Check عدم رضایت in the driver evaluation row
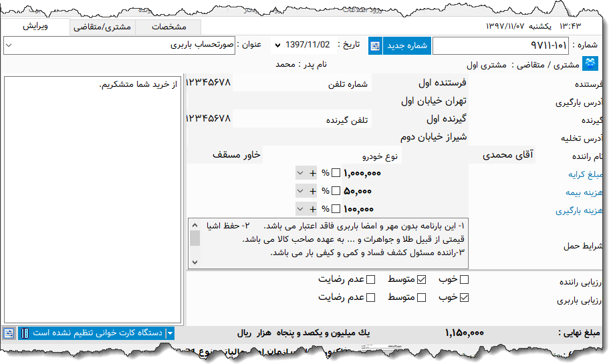The width and height of the screenshot is (609, 364). click(371, 279)
